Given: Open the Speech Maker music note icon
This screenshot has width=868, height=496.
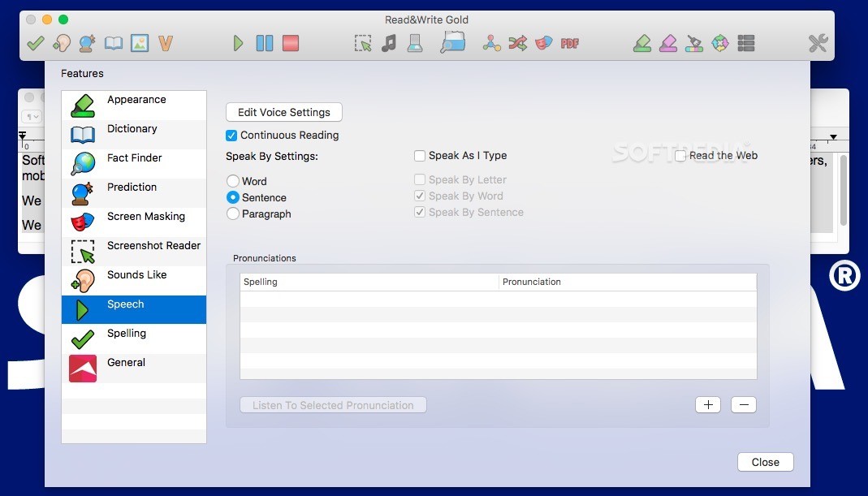Looking at the screenshot, I should pyautogui.click(x=389, y=43).
